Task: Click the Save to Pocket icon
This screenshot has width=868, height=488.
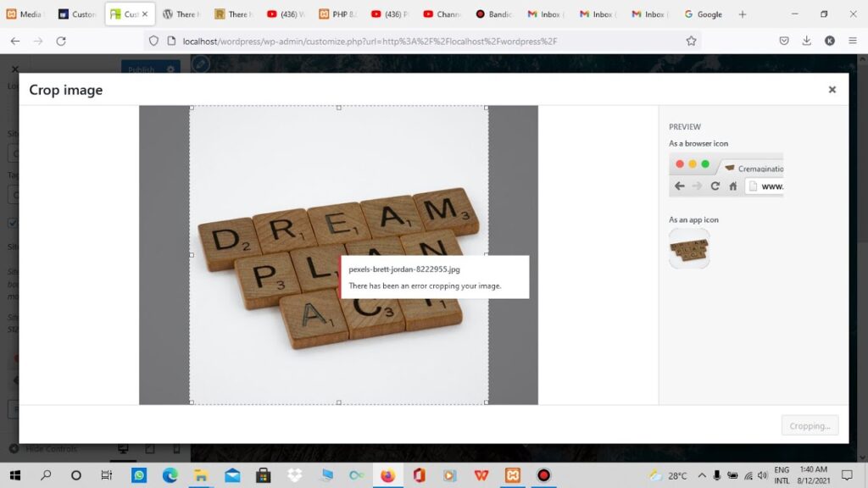Action: [x=784, y=41]
